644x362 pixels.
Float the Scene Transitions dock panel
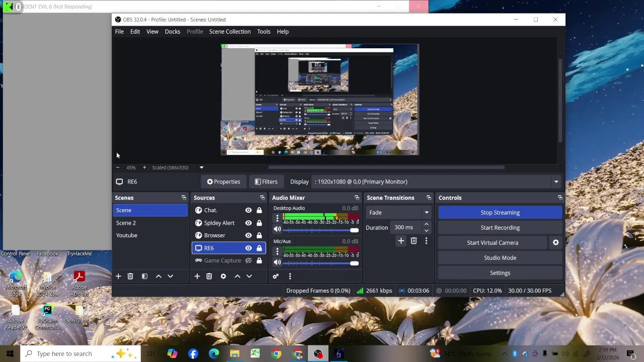(x=429, y=198)
